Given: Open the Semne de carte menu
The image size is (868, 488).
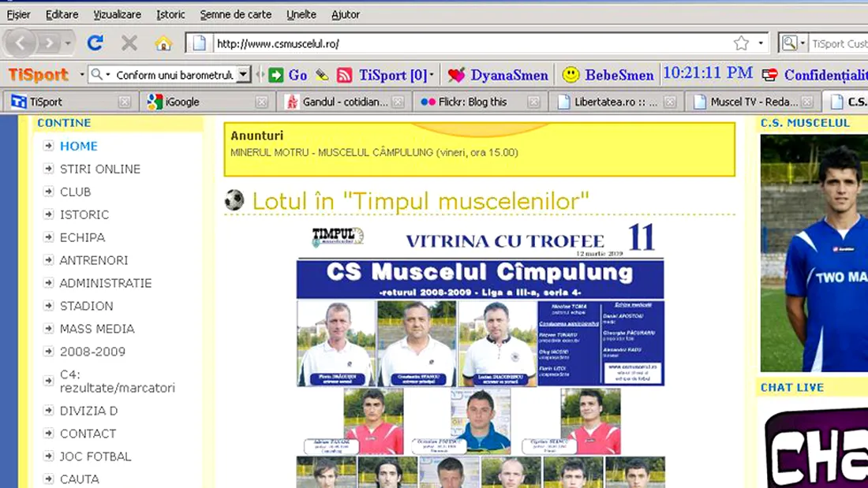Looking at the screenshot, I should [x=236, y=15].
